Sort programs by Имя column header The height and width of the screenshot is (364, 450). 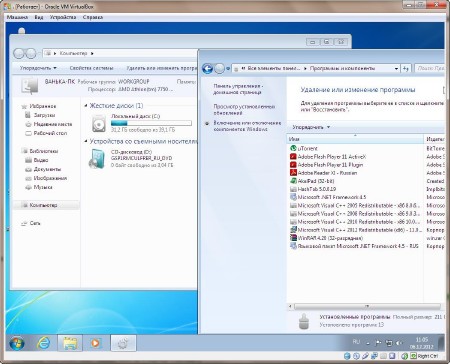(355, 139)
